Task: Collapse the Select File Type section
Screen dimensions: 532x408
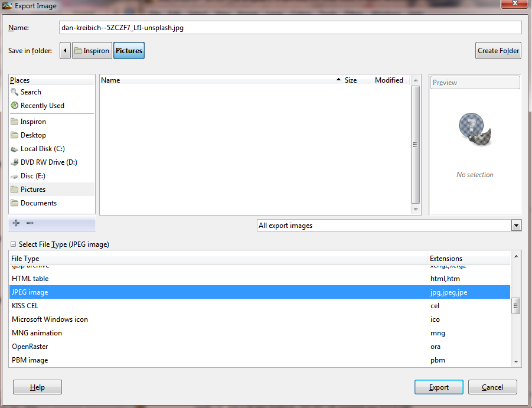Action: click(x=13, y=244)
